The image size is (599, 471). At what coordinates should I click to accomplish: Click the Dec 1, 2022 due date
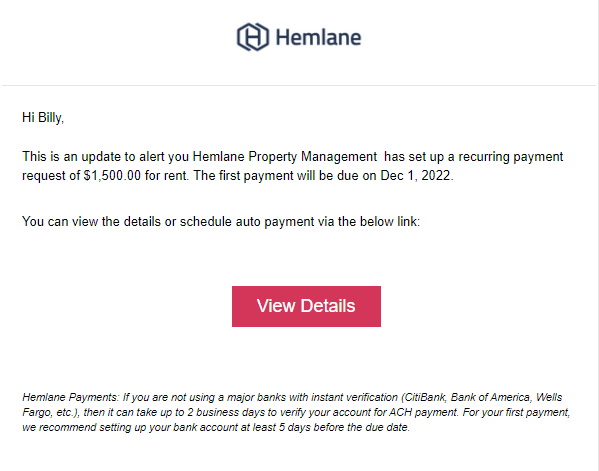pyautogui.click(x=416, y=176)
